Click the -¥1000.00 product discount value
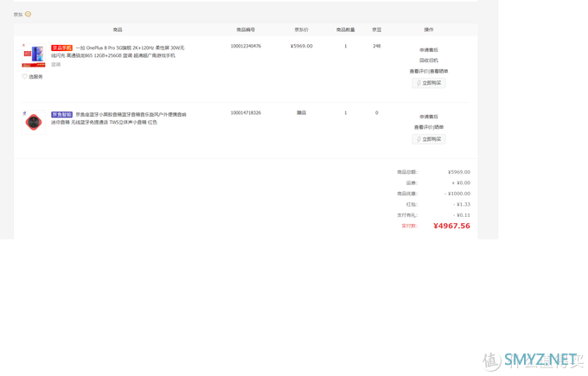The image size is (588, 376). pyautogui.click(x=457, y=194)
